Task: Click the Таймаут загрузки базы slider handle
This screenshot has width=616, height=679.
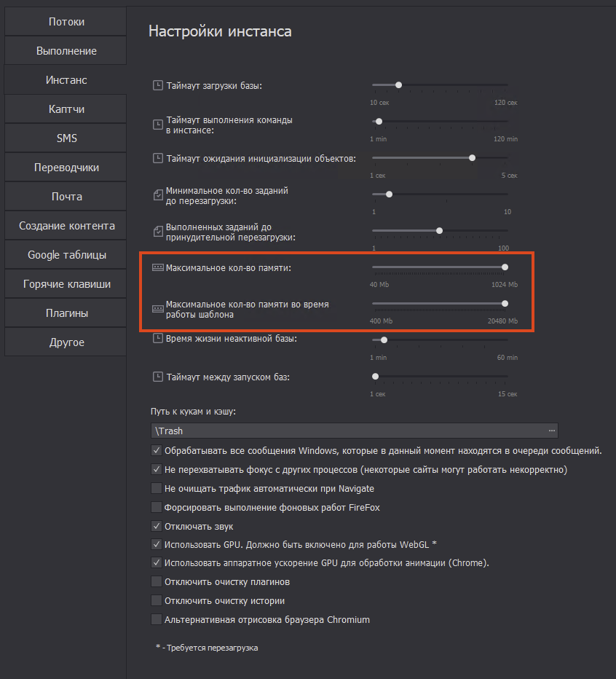Action: (x=398, y=85)
